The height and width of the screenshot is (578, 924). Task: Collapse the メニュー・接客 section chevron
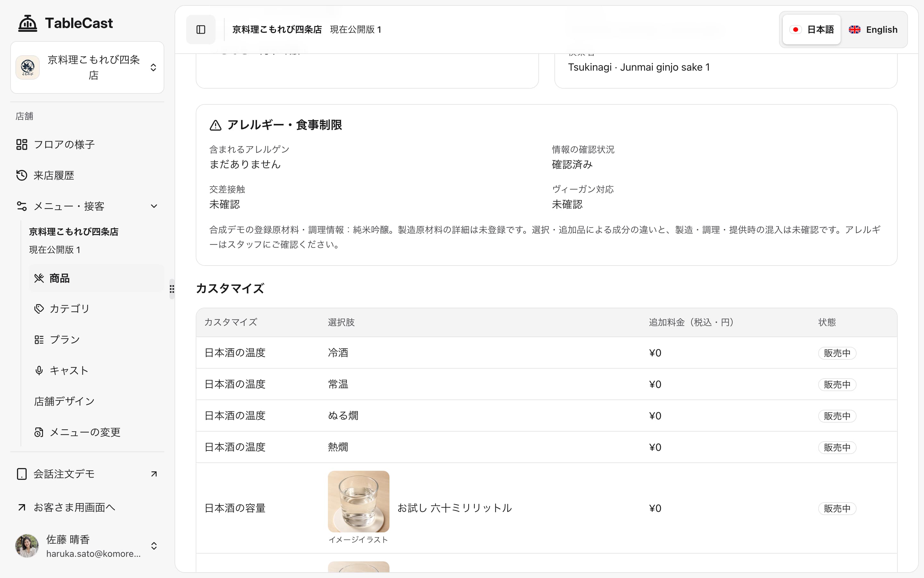pos(154,206)
